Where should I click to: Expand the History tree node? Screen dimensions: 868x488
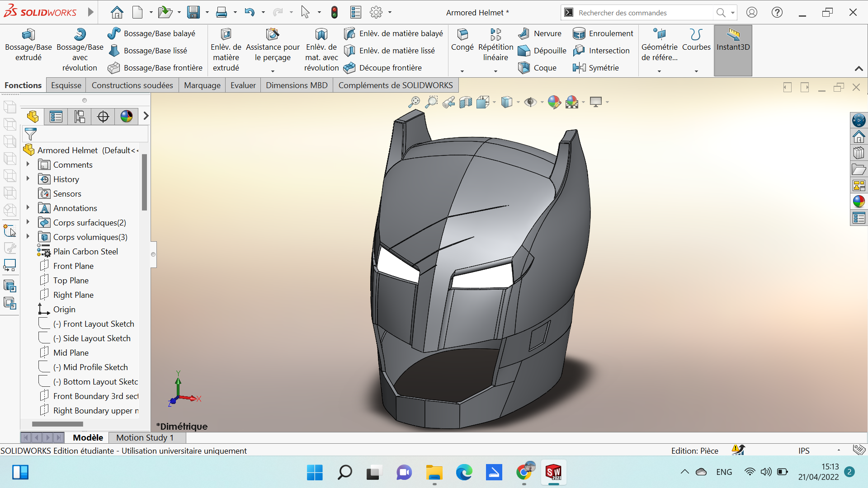(28, 179)
